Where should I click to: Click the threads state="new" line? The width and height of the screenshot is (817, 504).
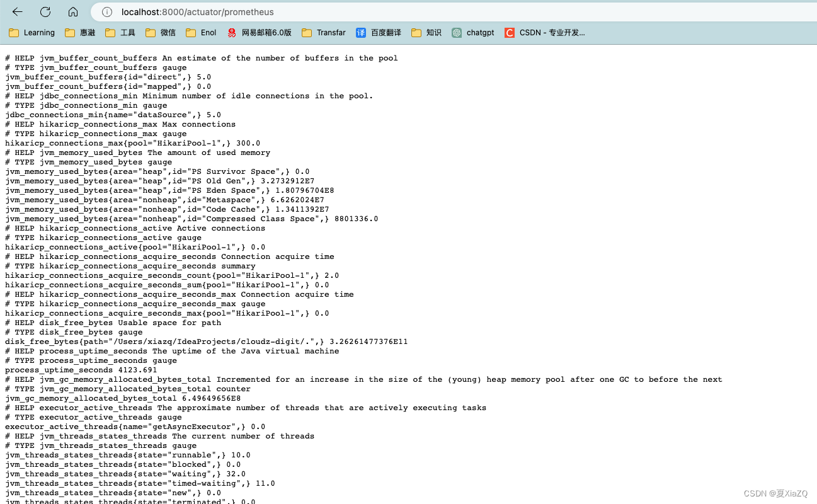pyautogui.click(x=113, y=493)
